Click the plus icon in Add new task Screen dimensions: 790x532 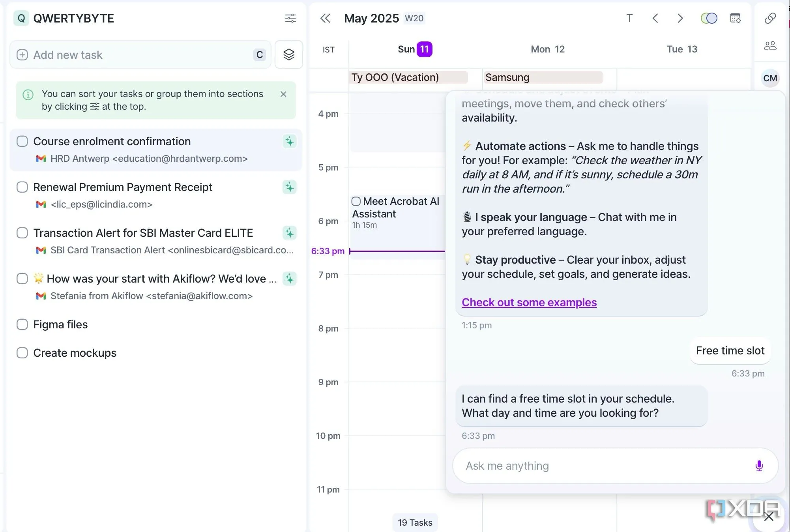pos(22,55)
